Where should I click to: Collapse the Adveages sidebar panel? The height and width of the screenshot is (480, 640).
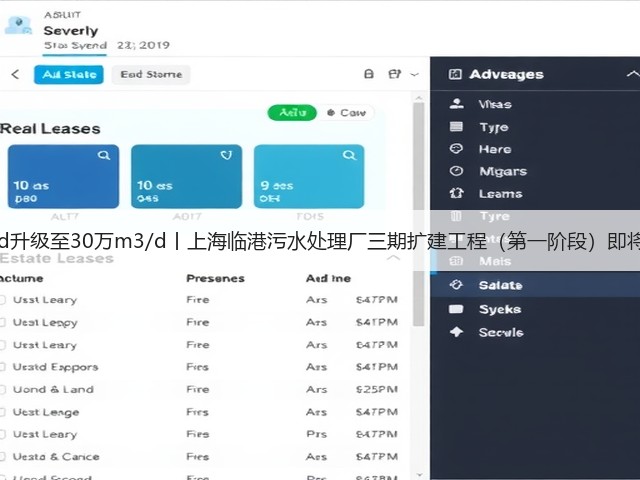pos(633,74)
